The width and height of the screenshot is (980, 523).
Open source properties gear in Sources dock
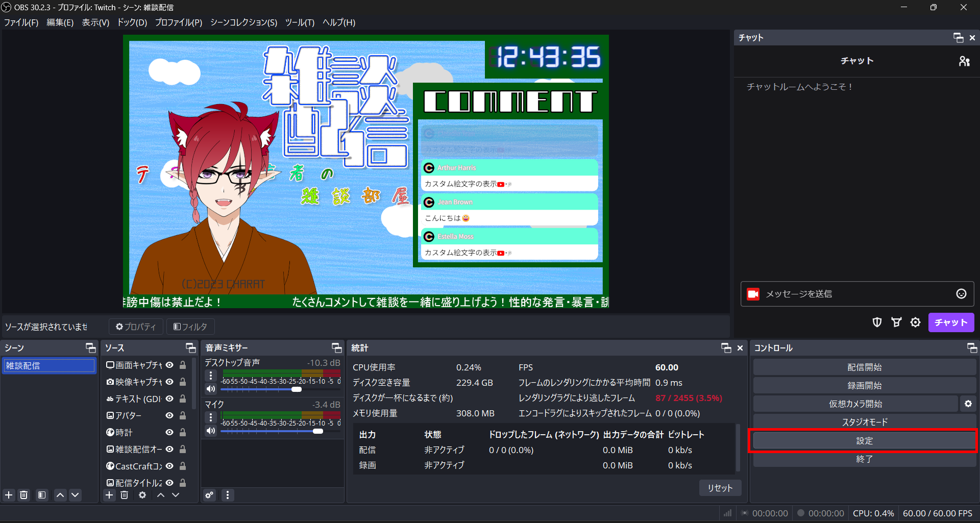[x=142, y=495]
